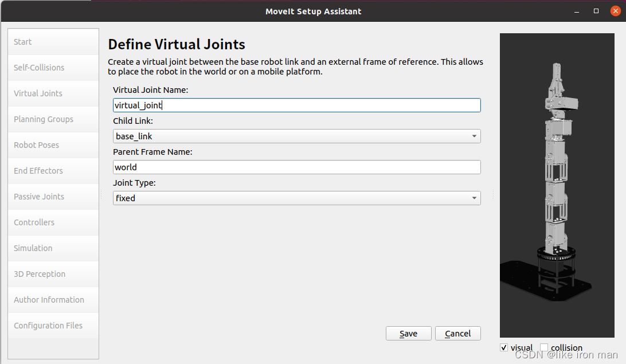Select Virtual Joints in sidebar
This screenshot has height=364, width=626.
tap(53, 93)
